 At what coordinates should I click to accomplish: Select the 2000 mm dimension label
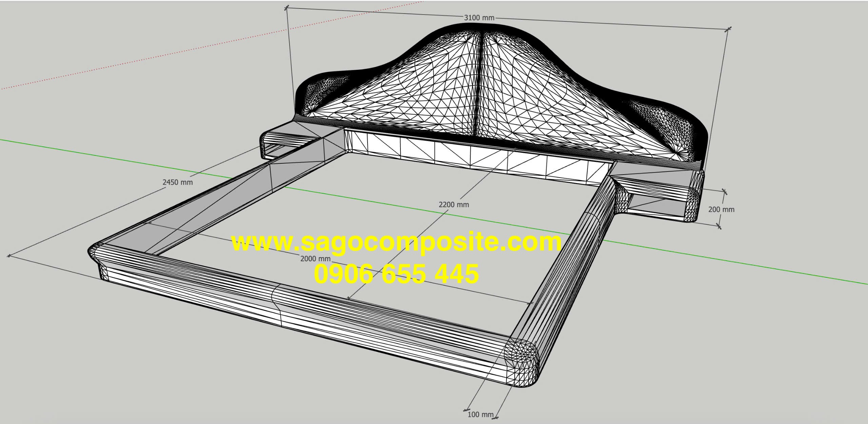tap(315, 259)
